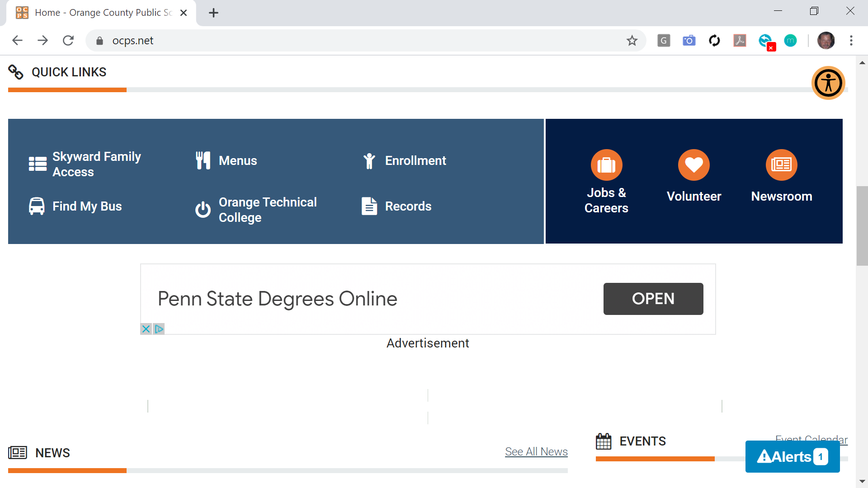
Task: Click the OPEN button on the ad
Action: tap(653, 299)
